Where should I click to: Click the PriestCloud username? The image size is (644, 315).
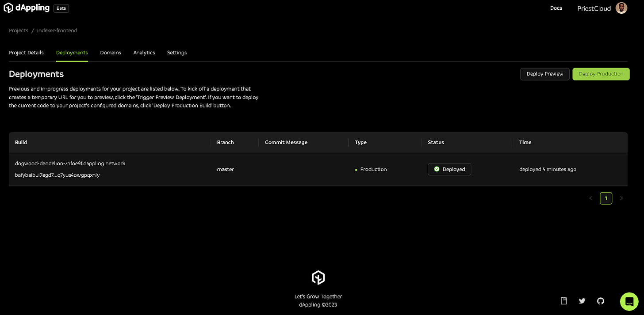(x=594, y=8)
